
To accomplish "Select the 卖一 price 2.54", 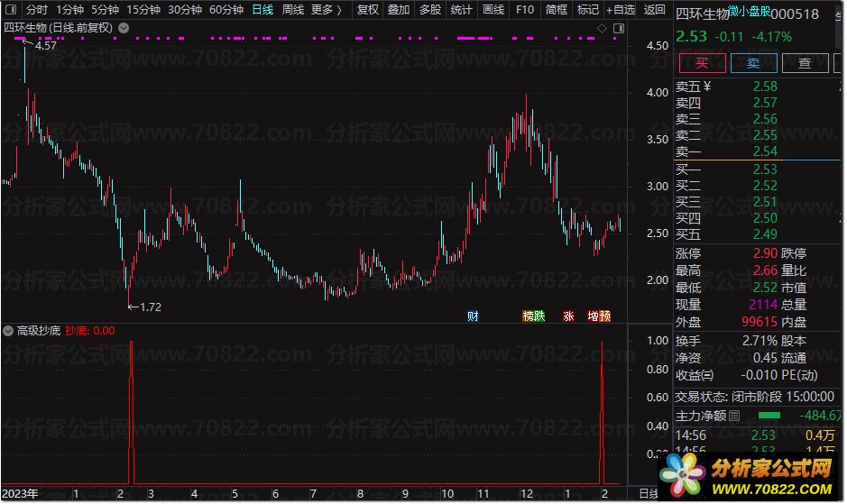I will point(766,151).
